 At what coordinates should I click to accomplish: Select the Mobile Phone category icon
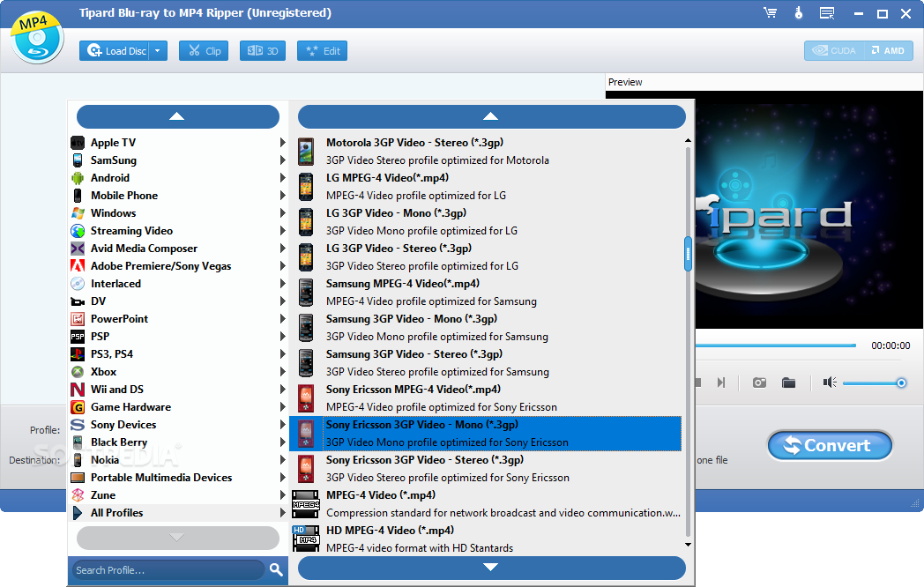click(x=78, y=196)
